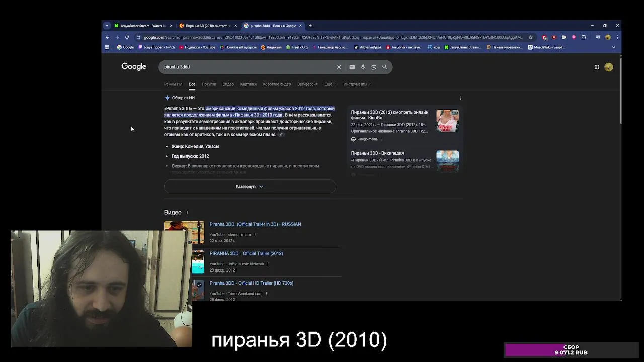This screenshot has width=644, height=362.
Task: Show hidden bookmarks with the double chevron
Action: tap(613, 47)
